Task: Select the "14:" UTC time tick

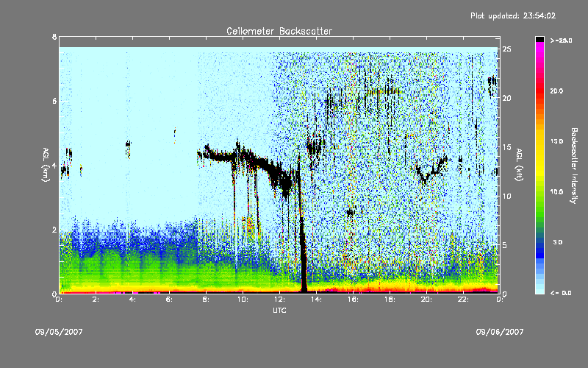Action: tap(316, 300)
